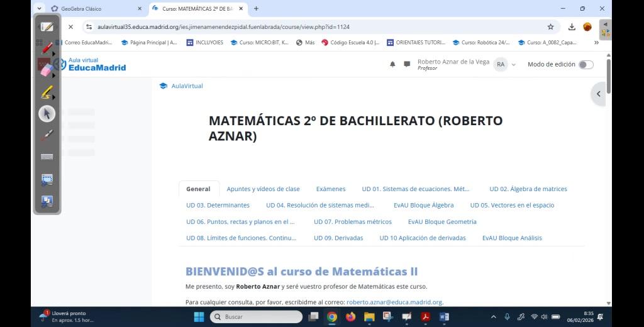Open messaging chat bubble icon
644x327 pixels.
[407, 64]
